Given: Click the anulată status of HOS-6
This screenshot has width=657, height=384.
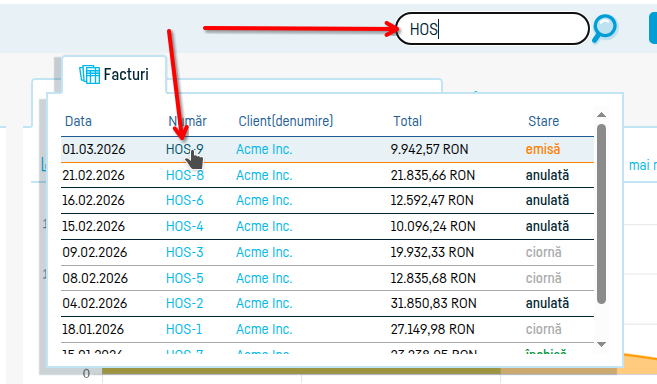Looking at the screenshot, I should point(547,200).
